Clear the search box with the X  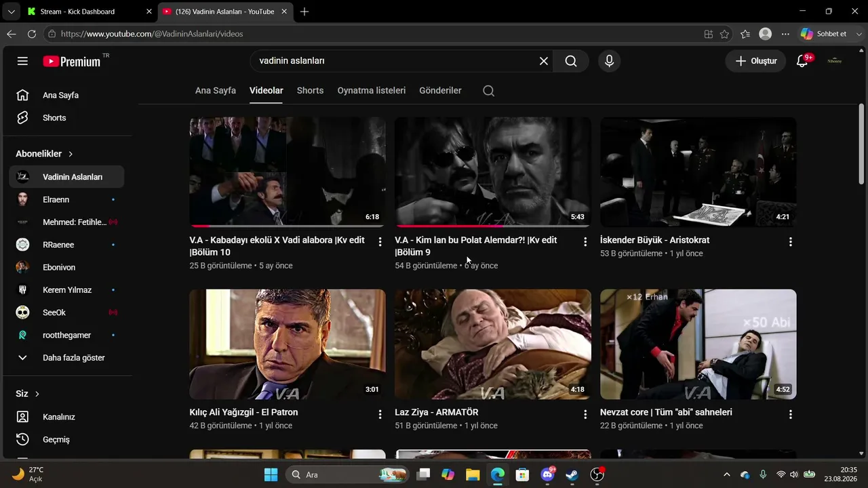point(544,61)
